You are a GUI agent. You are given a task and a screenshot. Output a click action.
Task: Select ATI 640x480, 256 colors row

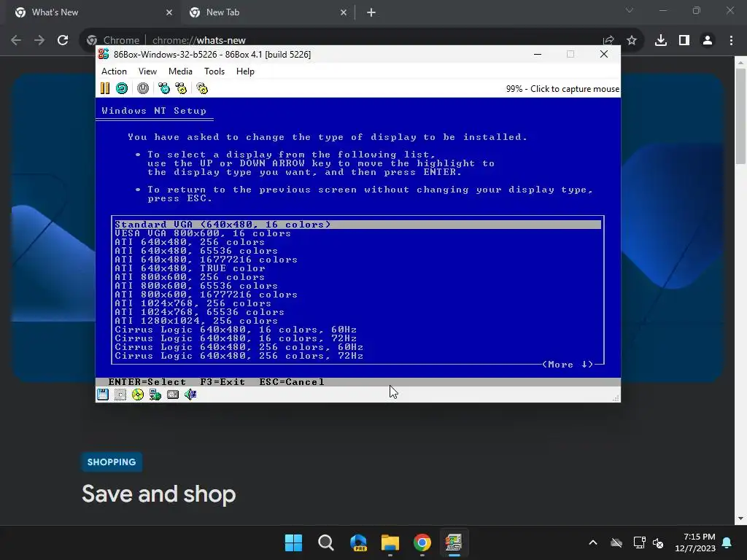pos(357,242)
